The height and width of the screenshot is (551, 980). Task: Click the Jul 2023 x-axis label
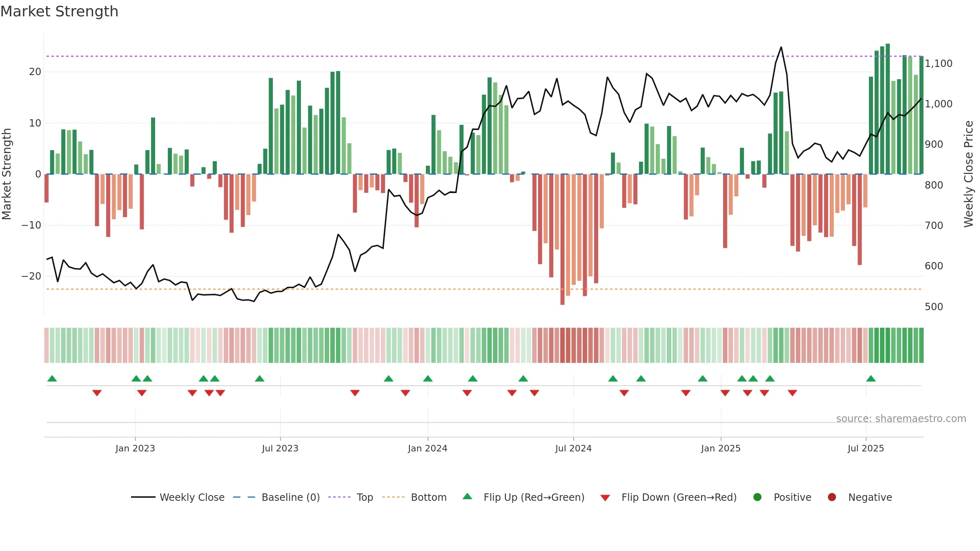coord(280,448)
